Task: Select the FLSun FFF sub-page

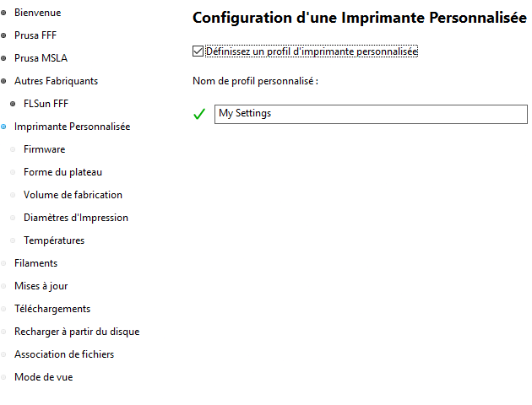Action: pos(46,104)
